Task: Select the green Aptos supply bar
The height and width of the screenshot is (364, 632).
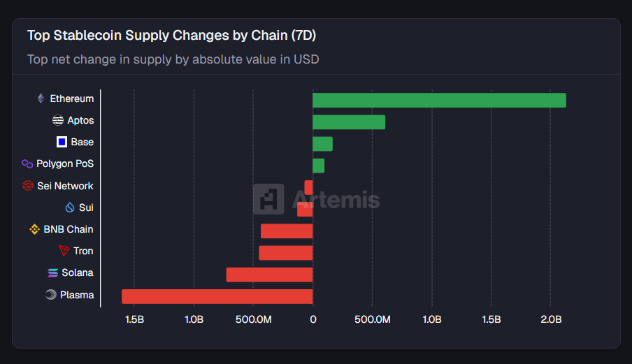Action: pyautogui.click(x=349, y=122)
